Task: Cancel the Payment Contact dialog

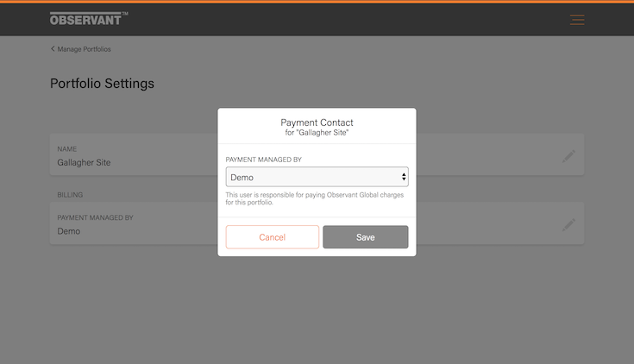Action: (273, 237)
